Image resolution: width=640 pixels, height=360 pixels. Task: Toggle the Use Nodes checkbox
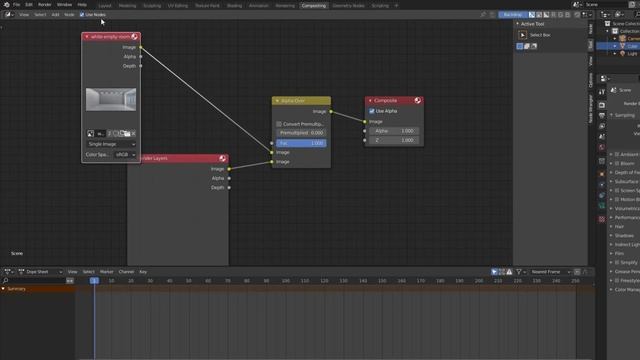pyautogui.click(x=82, y=15)
